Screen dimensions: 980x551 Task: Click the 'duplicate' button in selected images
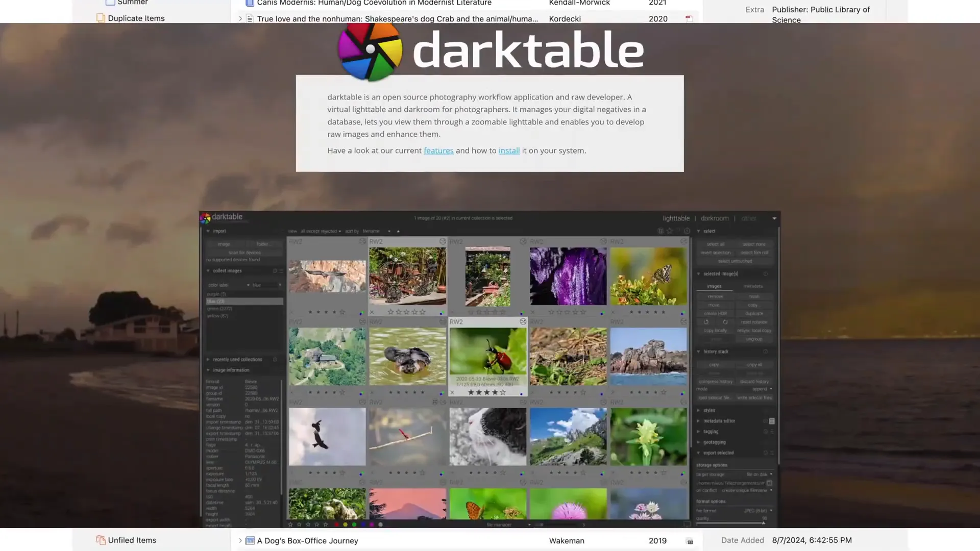(754, 314)
